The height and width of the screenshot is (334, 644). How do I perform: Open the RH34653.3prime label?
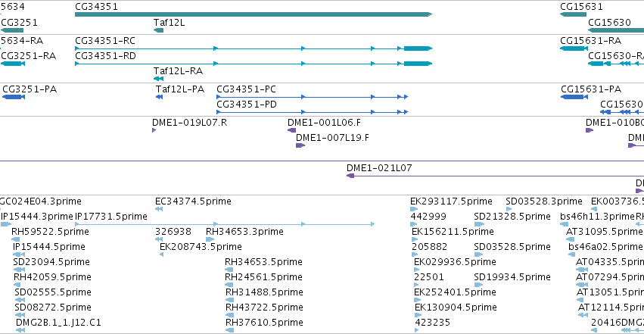click(244, 232)
